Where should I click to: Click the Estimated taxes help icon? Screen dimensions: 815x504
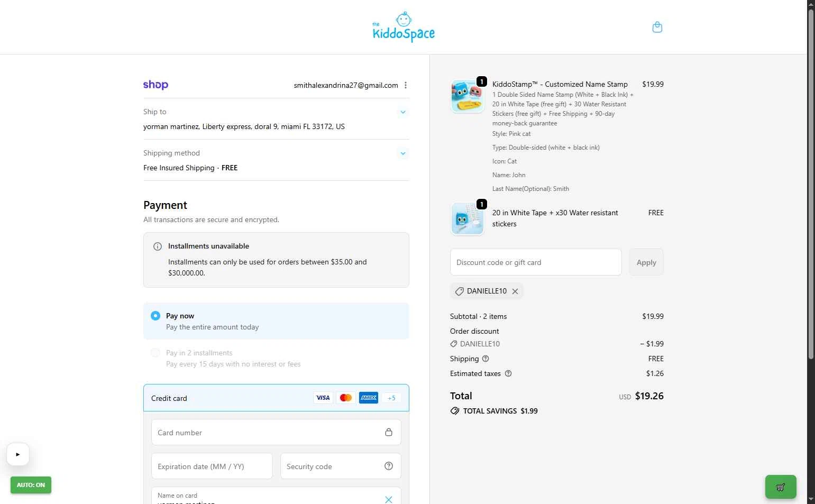pos(508,373)
